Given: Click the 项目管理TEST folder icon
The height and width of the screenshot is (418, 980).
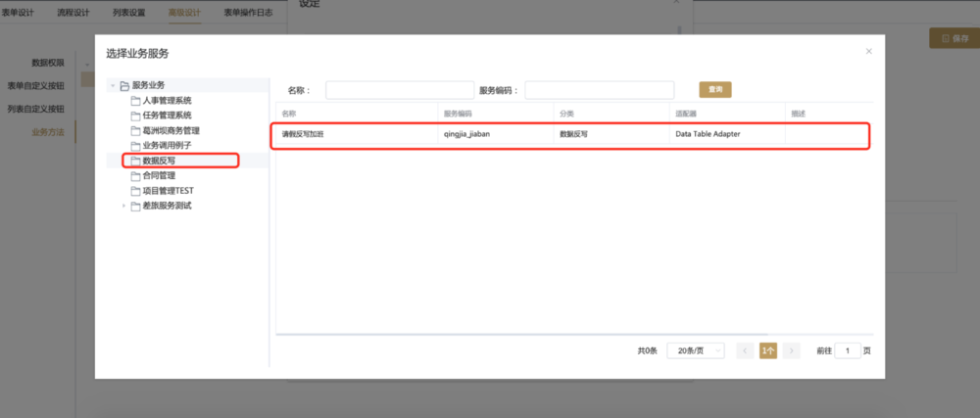Looking at the screenshot, I should [135, 190].
